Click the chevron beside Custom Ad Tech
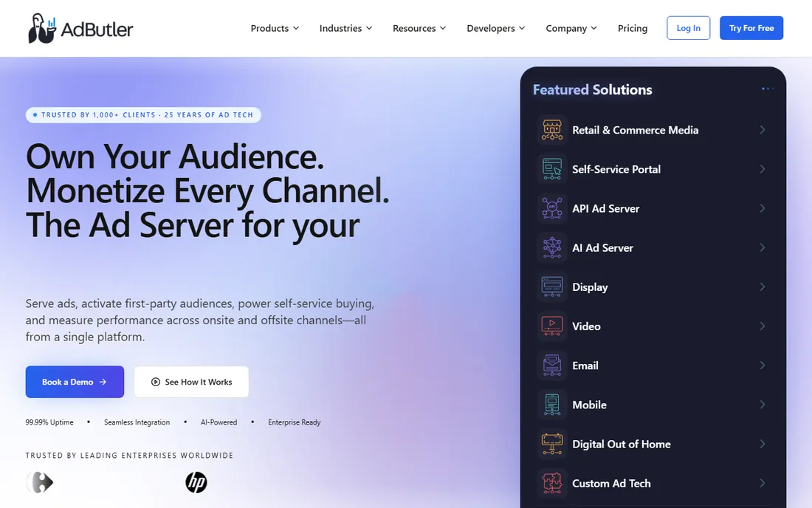Viewport: 812px width, 508px height. tap(763, 483)
